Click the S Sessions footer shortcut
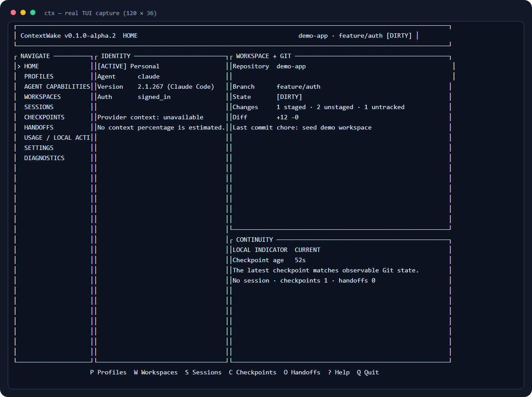This screenshot has height=397, width=532. (203, 372)
